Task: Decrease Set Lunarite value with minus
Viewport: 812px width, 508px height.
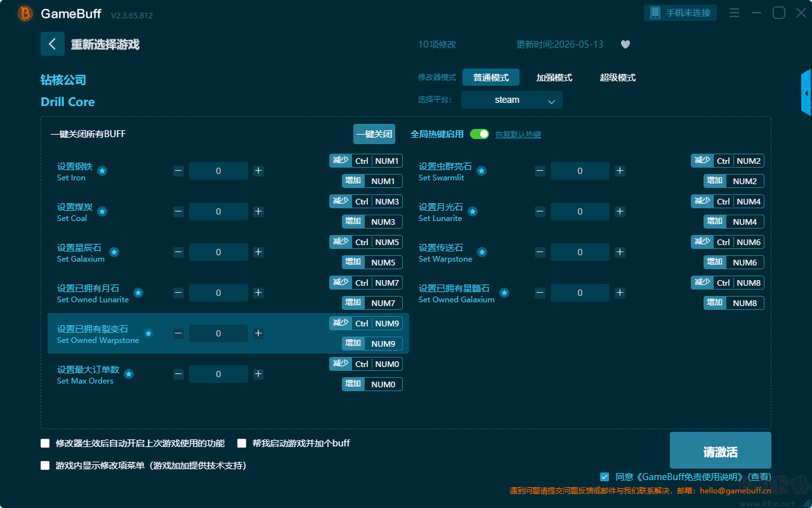Action: coord(540,211)
